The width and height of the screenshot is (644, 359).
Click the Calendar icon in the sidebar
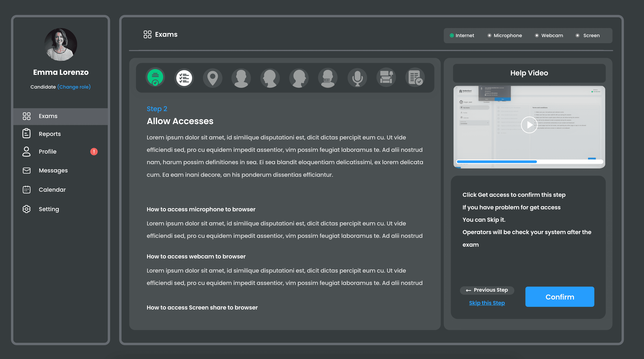[x=26, y=190]
